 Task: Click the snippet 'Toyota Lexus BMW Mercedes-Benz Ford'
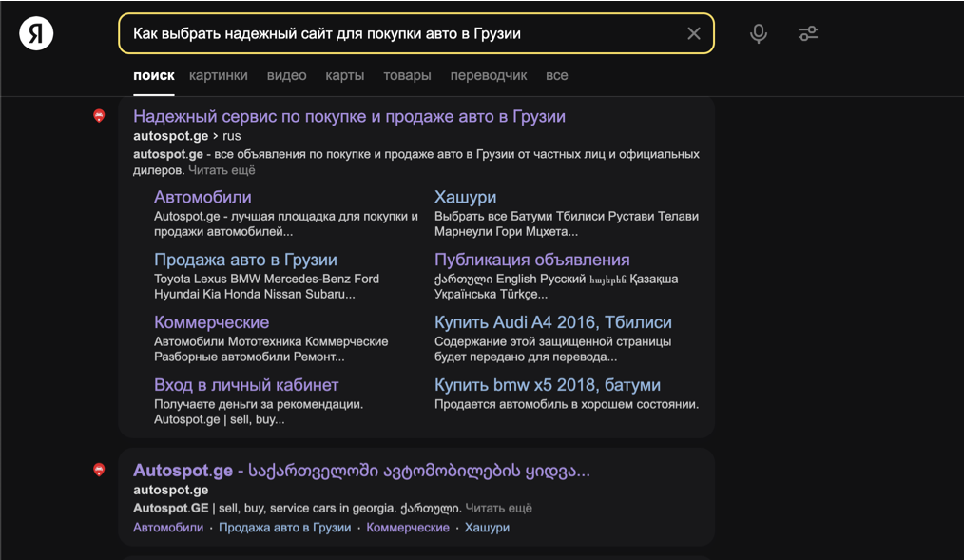(266, 280)
